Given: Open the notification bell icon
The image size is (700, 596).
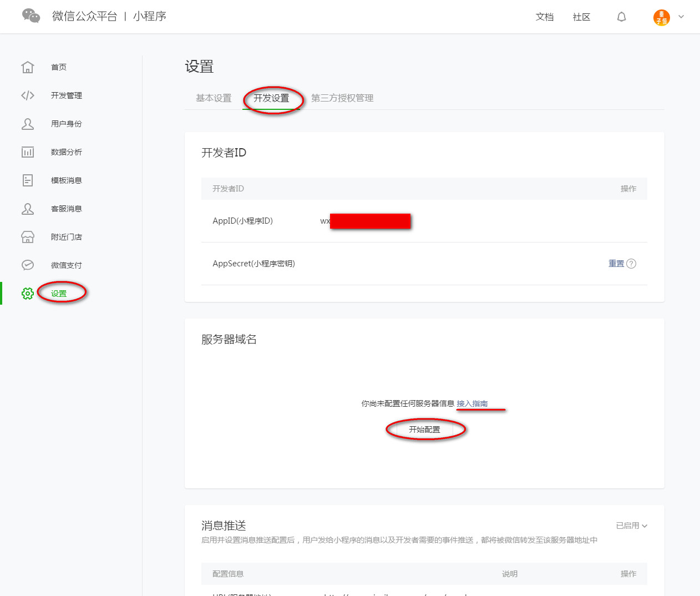Looking at the screenshot, I should coord(621,17).
